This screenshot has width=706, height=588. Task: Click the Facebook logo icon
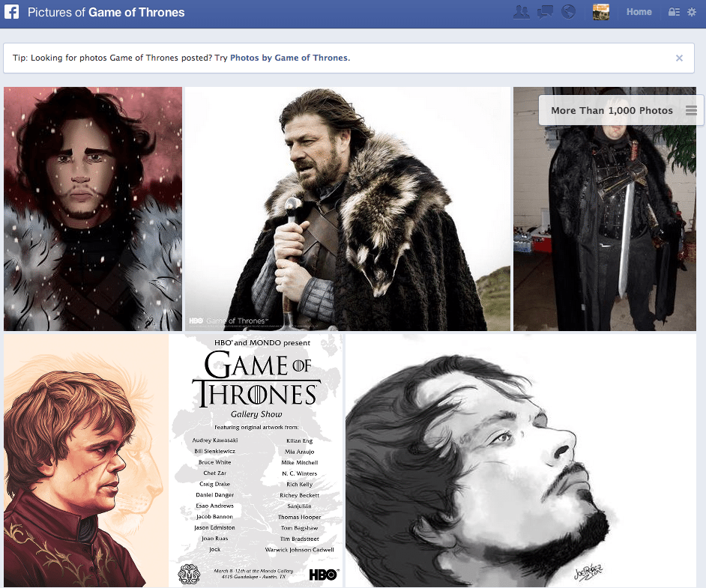coord(12,12)
